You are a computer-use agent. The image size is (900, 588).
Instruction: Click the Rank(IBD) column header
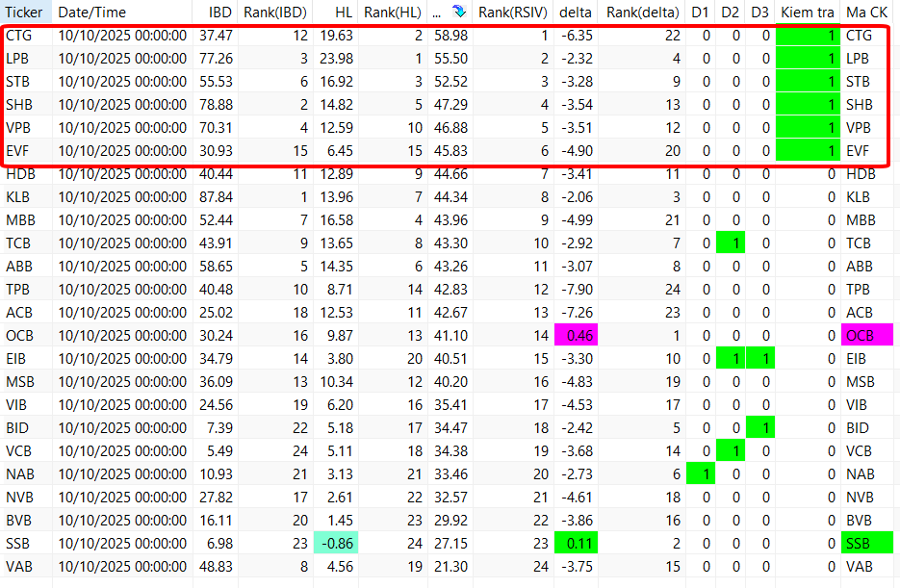point(275,13)
